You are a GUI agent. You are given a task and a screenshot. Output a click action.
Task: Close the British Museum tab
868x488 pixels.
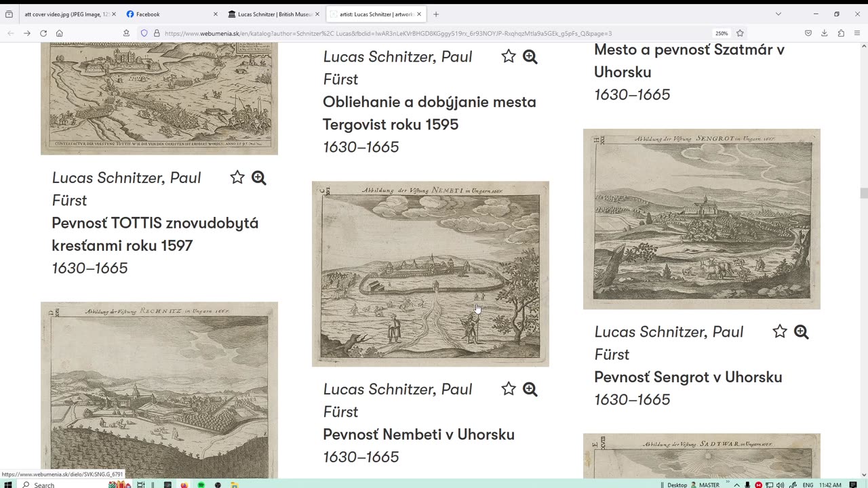point(317,14)
